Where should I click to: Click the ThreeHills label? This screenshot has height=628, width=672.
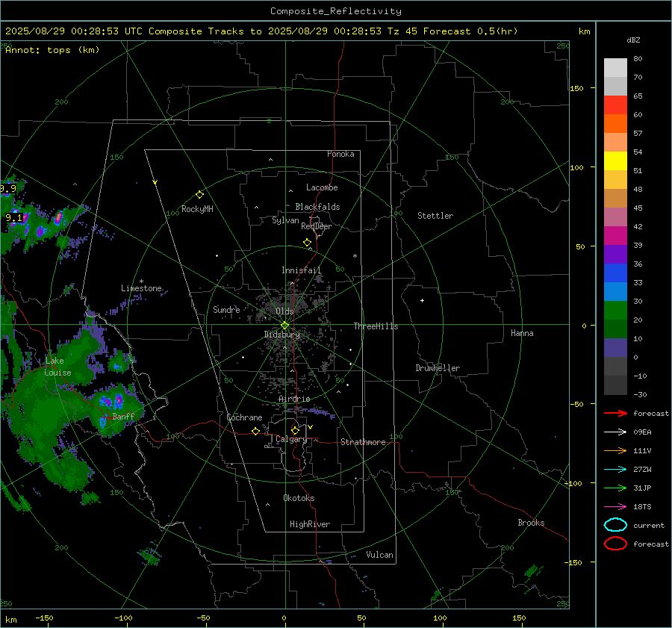376,326
